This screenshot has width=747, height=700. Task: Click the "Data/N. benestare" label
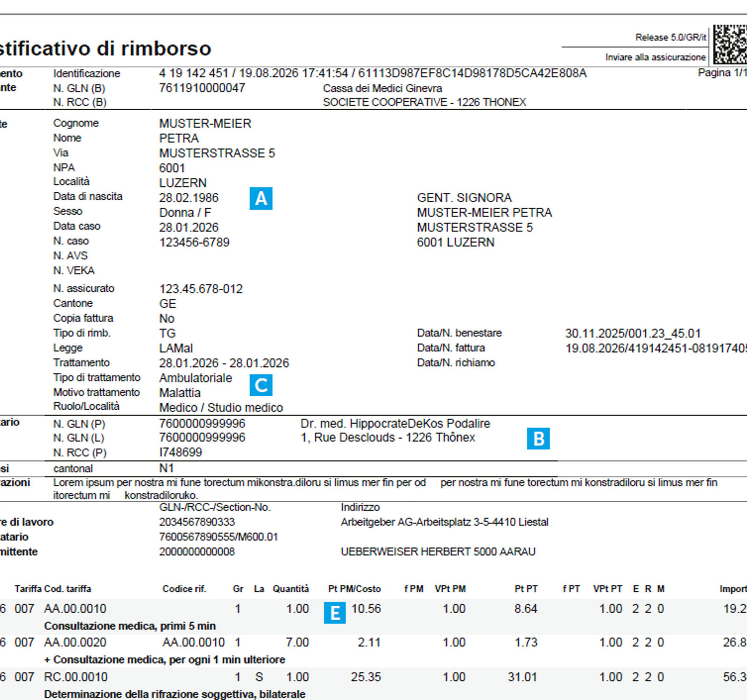click(x=459, y=333)
